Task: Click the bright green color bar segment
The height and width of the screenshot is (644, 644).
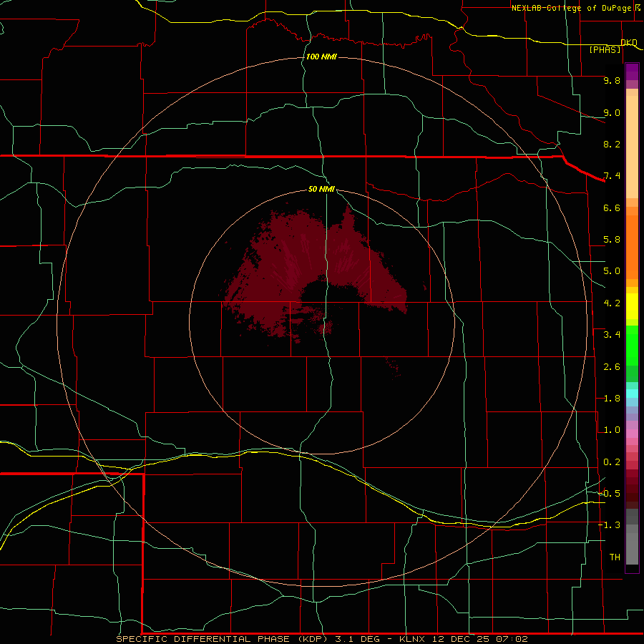Action: point(632,345)
